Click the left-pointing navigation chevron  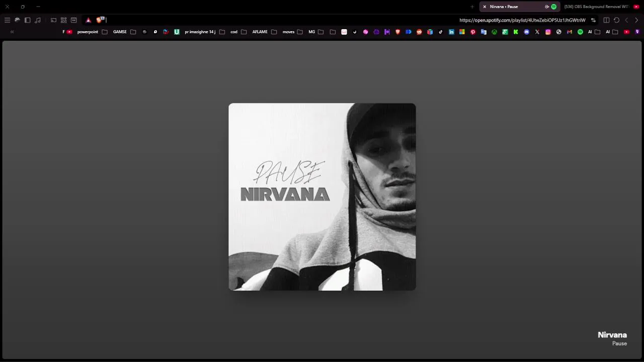point(626,20)
